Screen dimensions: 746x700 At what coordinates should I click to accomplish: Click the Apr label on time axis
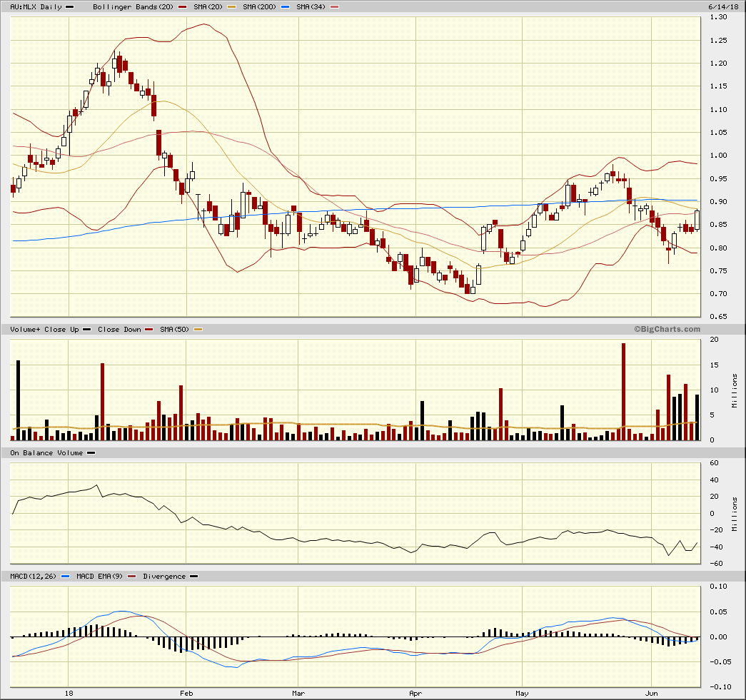click(x=415, y=694)
